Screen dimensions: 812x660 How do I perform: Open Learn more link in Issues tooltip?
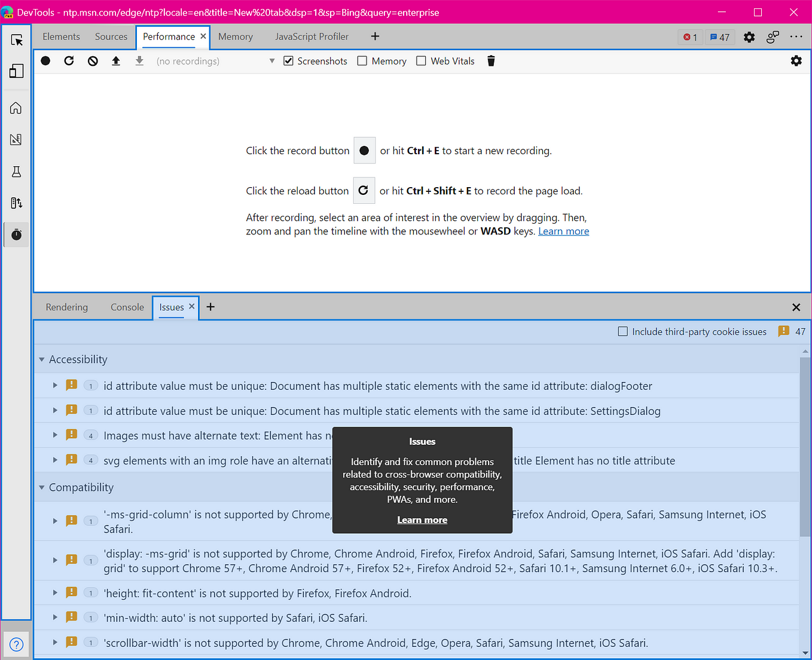coord(422,520)
